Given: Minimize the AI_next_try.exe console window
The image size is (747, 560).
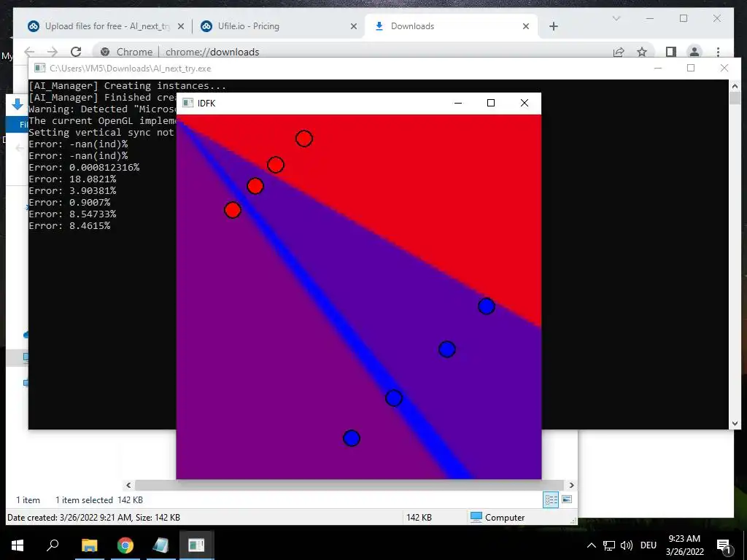Looking at the screenshot, I should (658, 68).
